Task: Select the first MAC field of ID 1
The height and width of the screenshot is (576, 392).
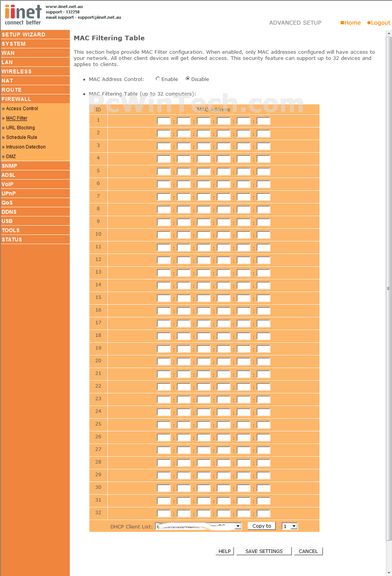Action: pos(164,121)
